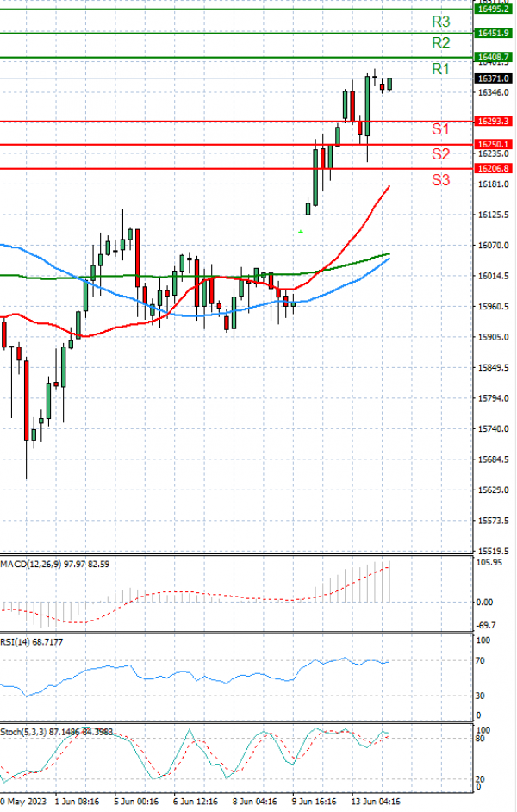The height and width of the screenshot is (812, 517).
Task: Select the 16408.7 price tag
Action: (x=494, y=57)
